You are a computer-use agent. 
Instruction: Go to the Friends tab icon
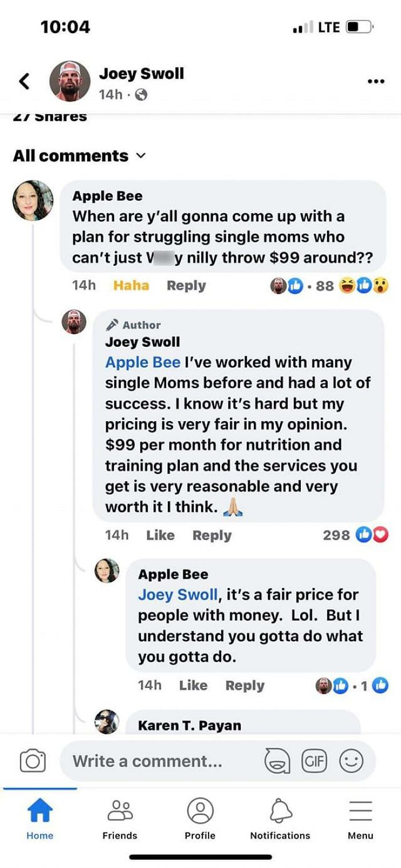coord(120,811)
